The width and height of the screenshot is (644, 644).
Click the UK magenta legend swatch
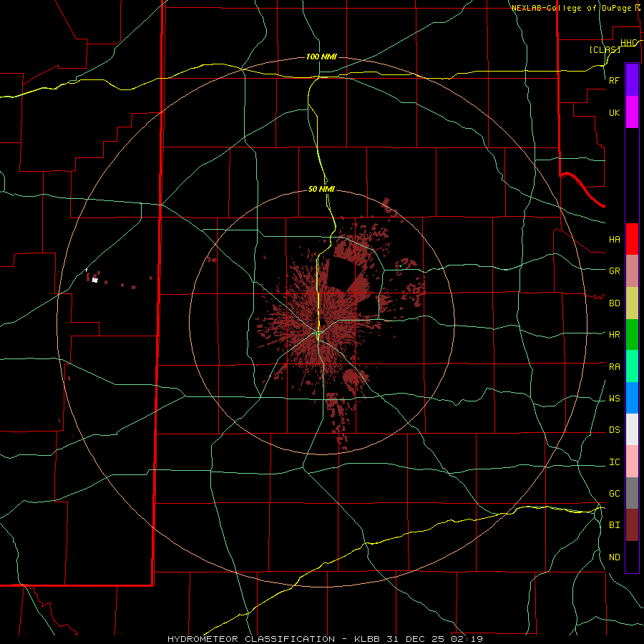[x=632, y=112]
